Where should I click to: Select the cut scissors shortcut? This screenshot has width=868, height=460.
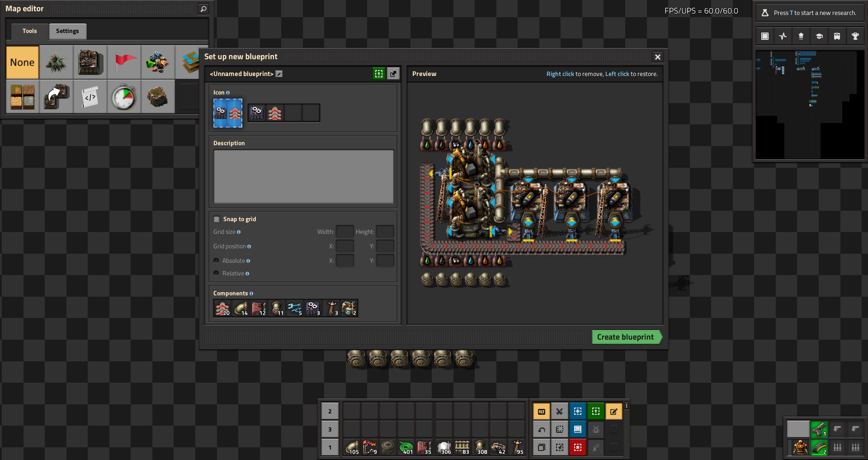coord(560,411)
